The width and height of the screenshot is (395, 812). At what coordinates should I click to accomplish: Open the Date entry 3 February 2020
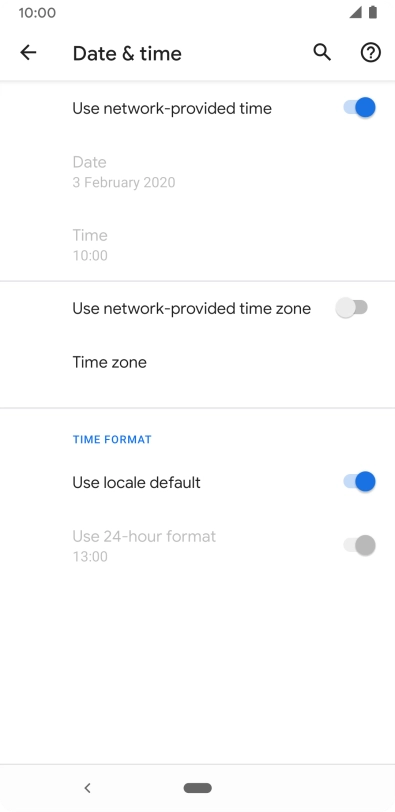point(197,172)
